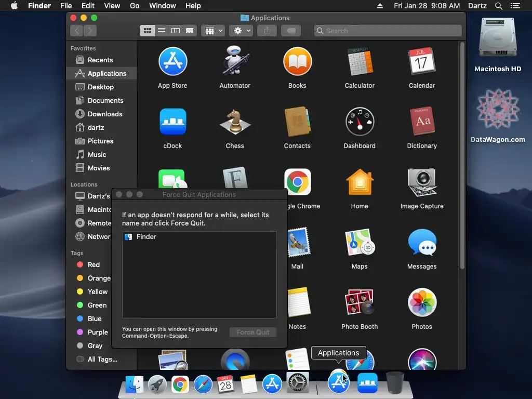Open the View menu

click(112, 6)
